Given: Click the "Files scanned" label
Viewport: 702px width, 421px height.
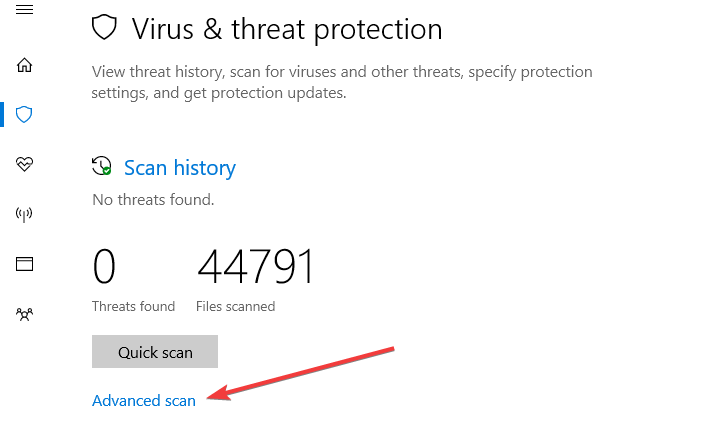Looking at the screenshot, I should [x=236, y=306].
